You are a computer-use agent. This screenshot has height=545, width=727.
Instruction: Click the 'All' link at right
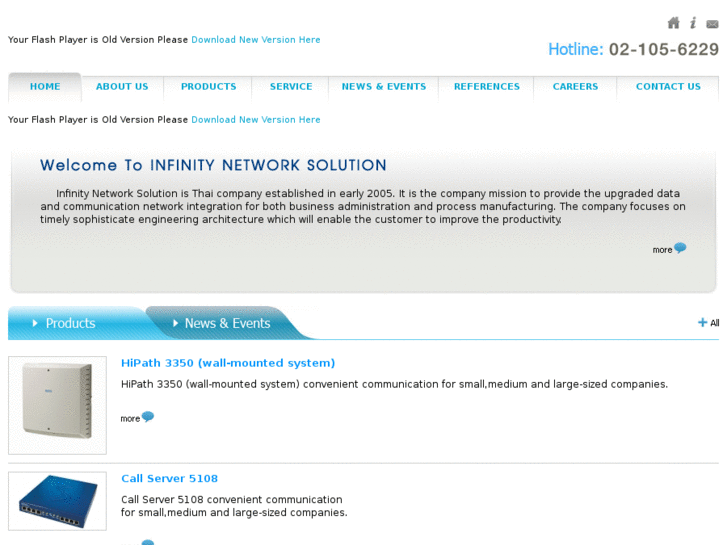point(714,323)
